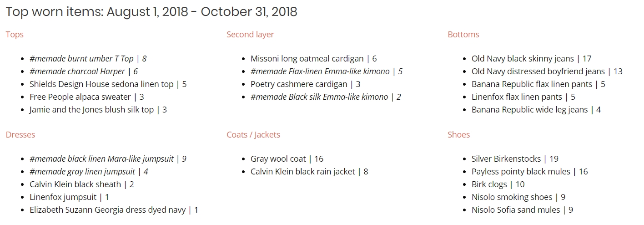Click #memade black linen Mara-like jumpsuit item
This screenshot has width=644, height=225.
[108, 159]
